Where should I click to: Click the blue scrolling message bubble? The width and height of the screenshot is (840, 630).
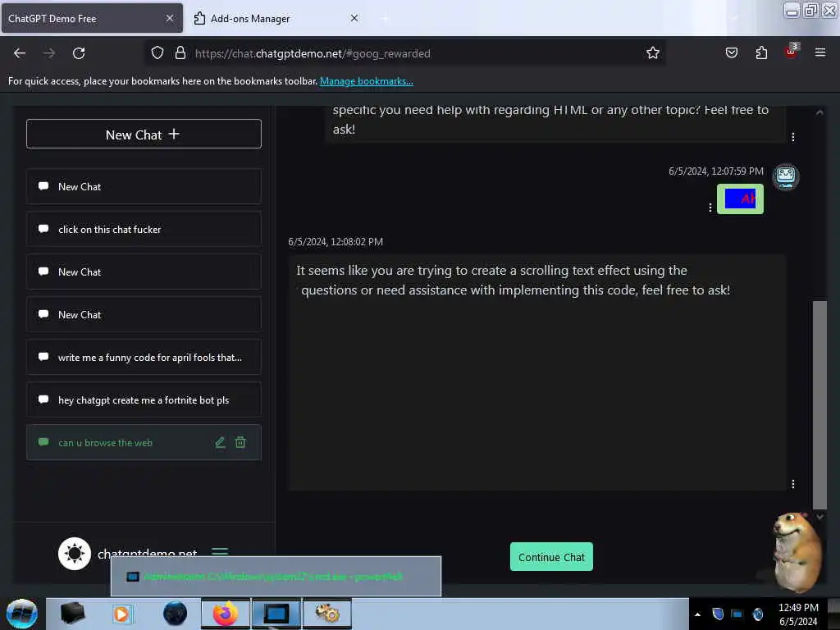740,199
